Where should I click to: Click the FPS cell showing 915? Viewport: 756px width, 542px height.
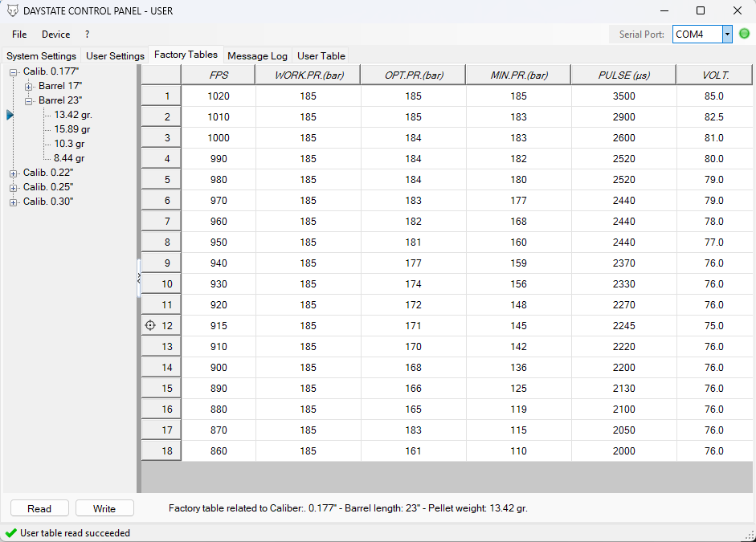[x=219, y=326]
